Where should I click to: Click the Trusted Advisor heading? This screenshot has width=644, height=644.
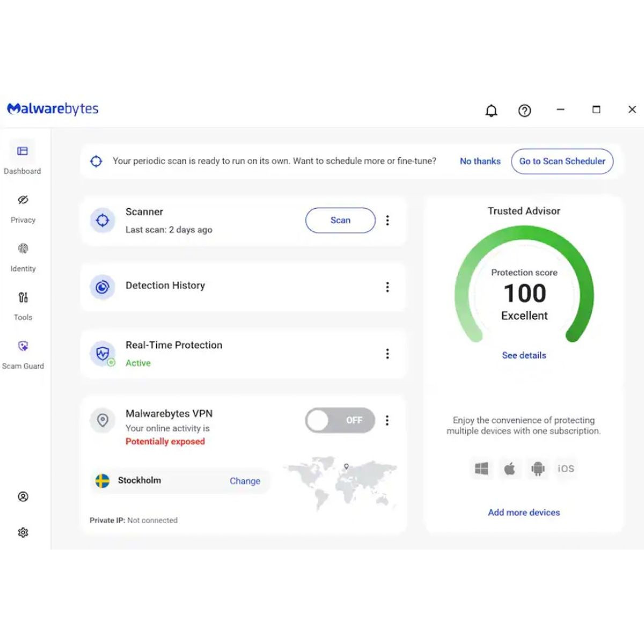coord(524,211)
